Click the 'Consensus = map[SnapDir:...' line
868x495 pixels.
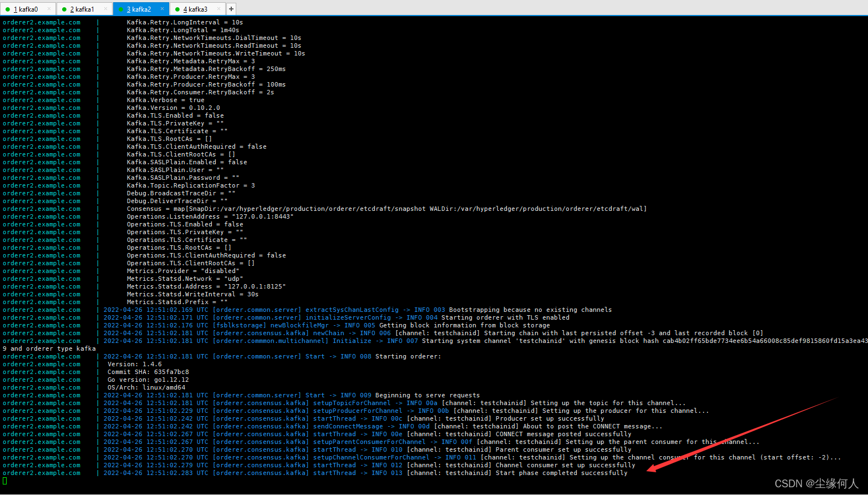387,209
